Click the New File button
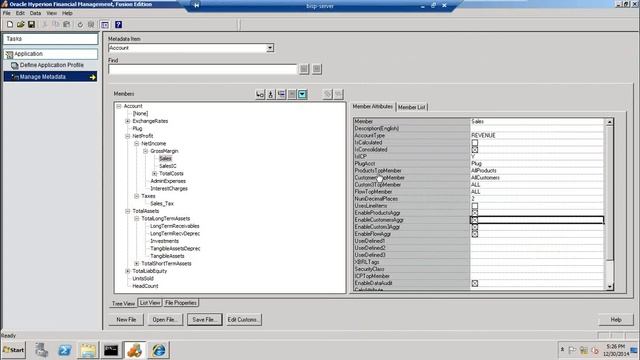Viewport: 640px width, 360px height. tap(126, 320)
